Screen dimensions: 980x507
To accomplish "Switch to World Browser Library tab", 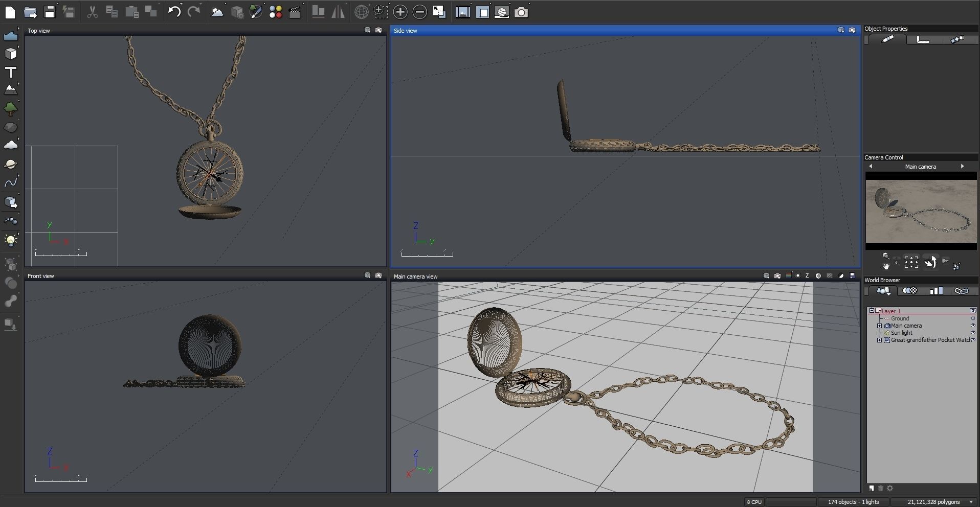I will [936, 291].
